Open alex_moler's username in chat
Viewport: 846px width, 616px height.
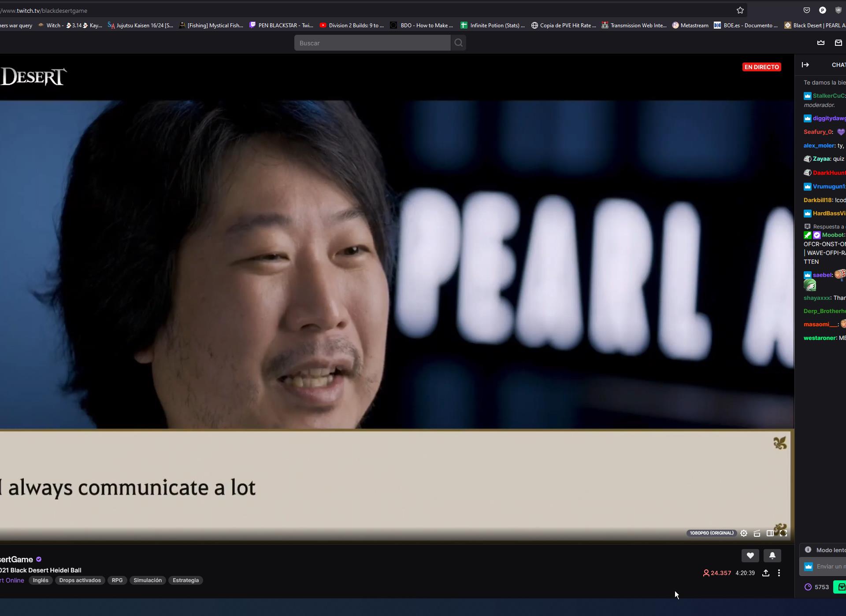pos(819,145)
